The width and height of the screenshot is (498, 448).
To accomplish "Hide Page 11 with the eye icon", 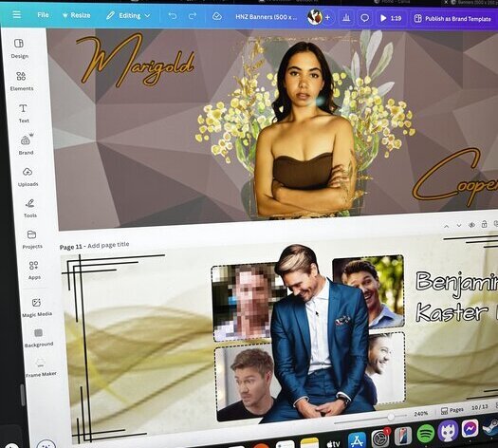I will coord(472,225).
